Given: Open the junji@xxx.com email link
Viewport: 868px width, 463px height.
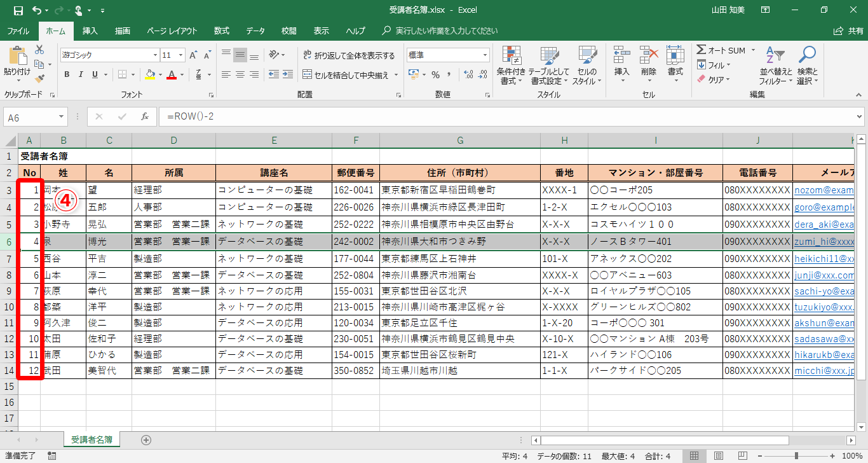Looking at the screenshot, I should pyautogui.click(x=824, y=275).
